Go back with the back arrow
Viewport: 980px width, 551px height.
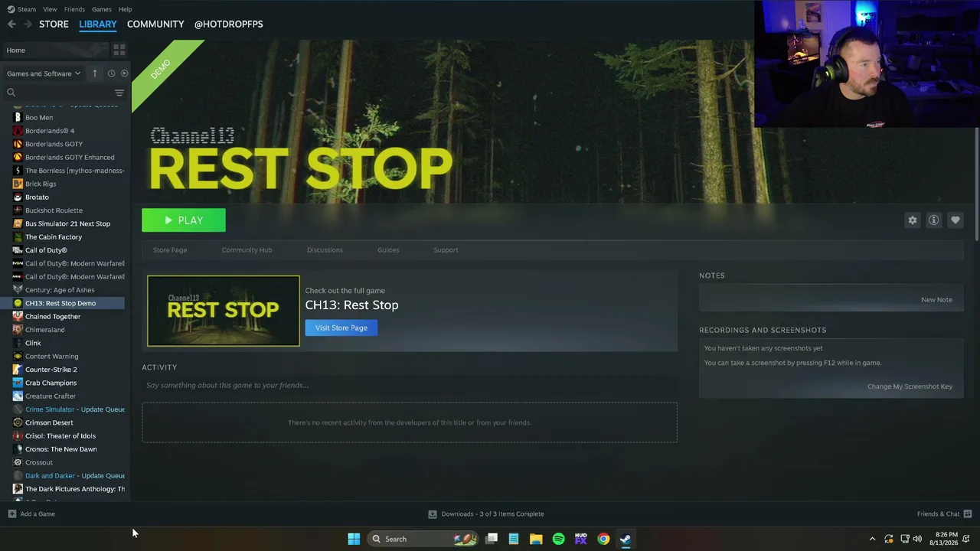(11, 24)
